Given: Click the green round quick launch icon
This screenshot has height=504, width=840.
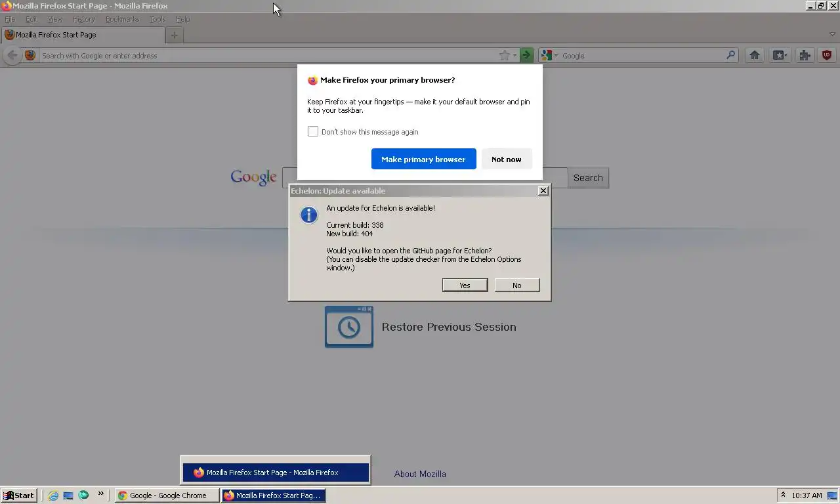Looking at the screenshot, I should pos(83,495).
